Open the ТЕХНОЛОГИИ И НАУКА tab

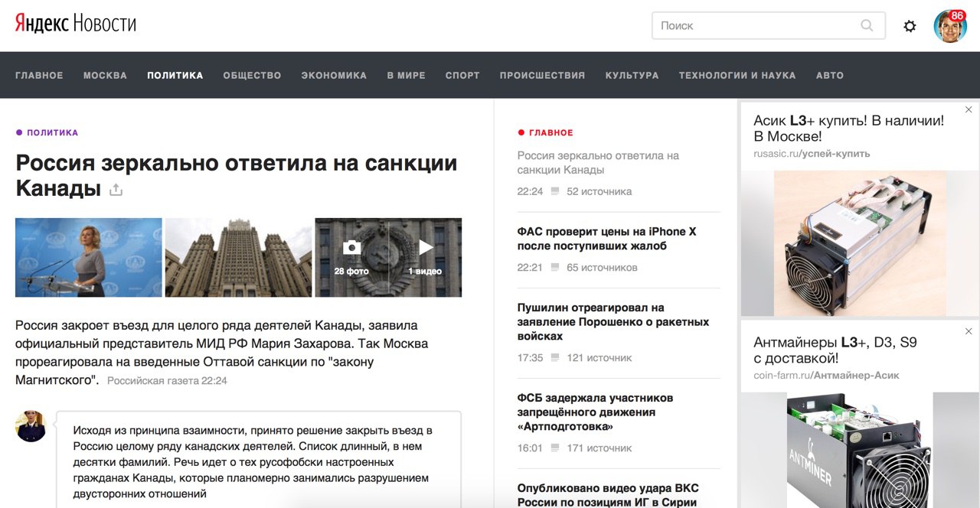click(x=737, y=75)
